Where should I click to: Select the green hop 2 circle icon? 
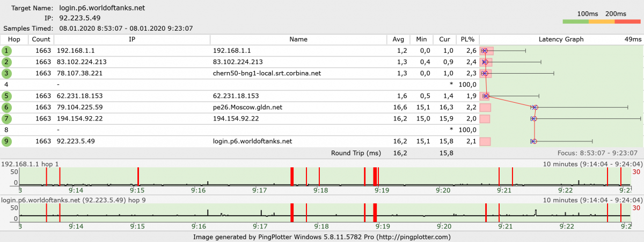click(6, 62)
